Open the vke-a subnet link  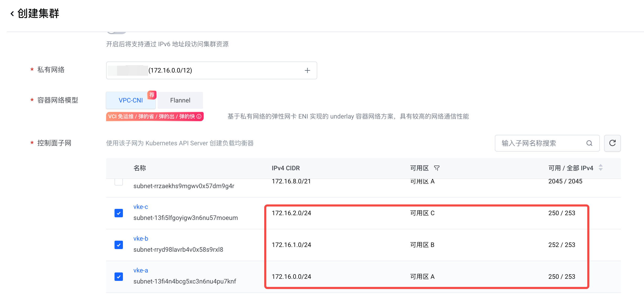(x=141, y=270)
